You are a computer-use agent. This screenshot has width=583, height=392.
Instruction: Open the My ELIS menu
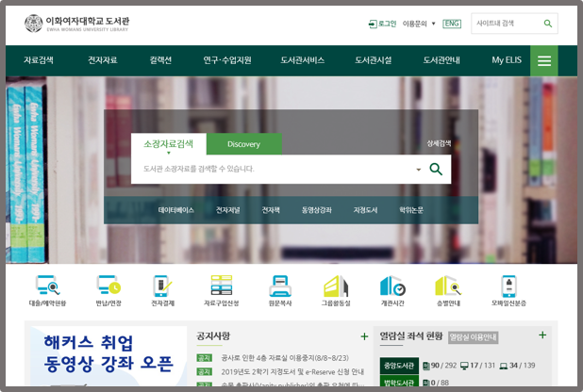click(x=507, y=60)
